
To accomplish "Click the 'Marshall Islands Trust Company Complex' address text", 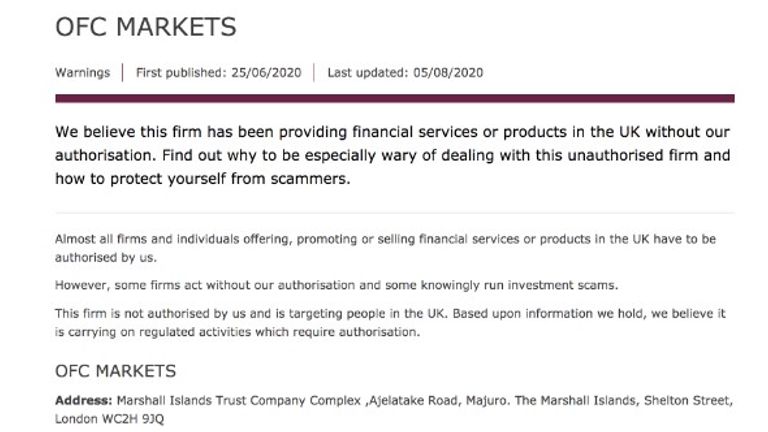I will click(239, 401).
